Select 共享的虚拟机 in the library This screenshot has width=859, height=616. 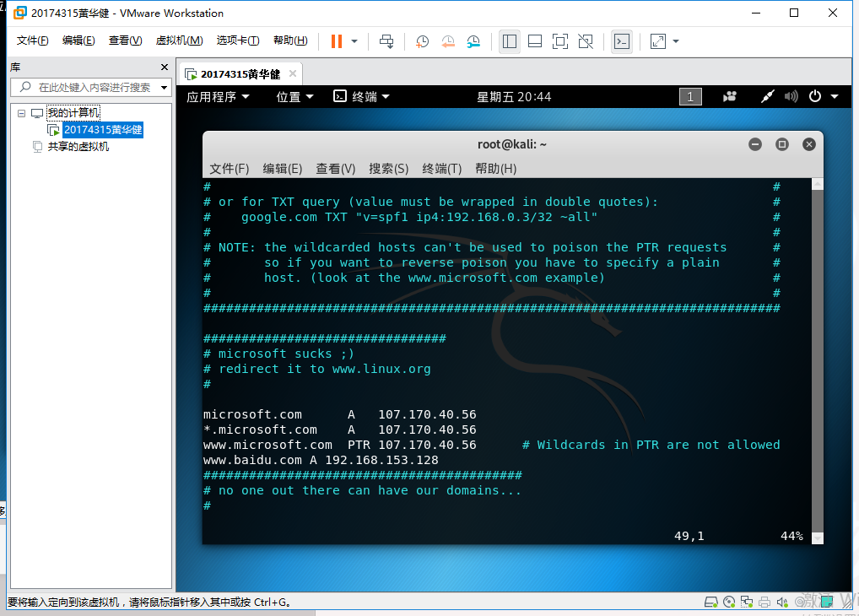point(78,146)
